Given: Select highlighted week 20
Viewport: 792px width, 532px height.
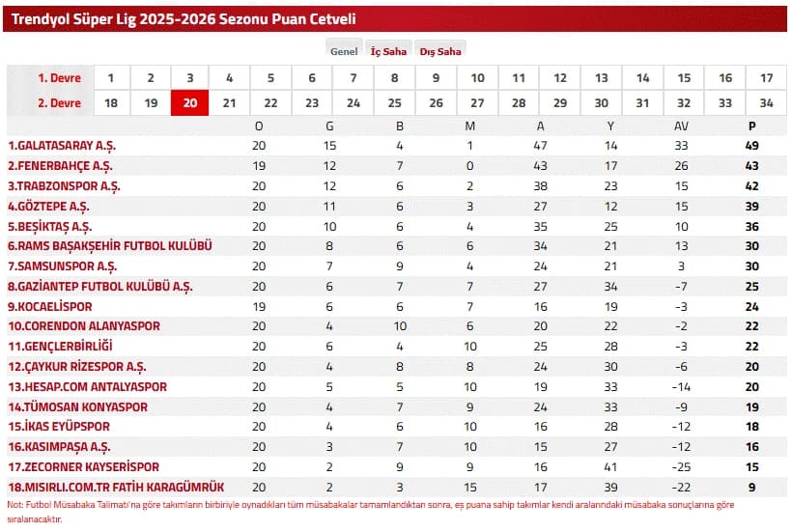Looking at the screenshot, I should [190, 103].
